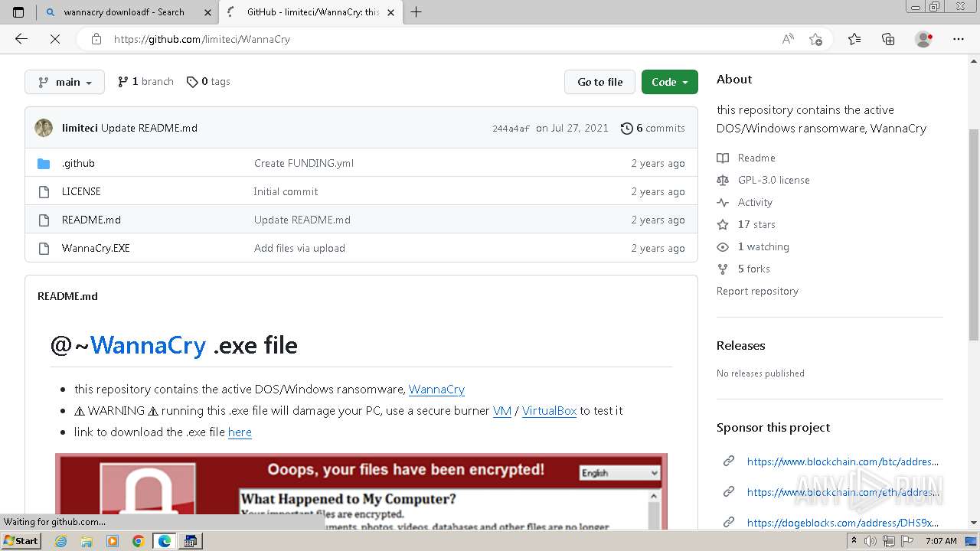Screen dimensions: 980x551
Task: Open File Explorer from taskbar
Action: [87, 541]
